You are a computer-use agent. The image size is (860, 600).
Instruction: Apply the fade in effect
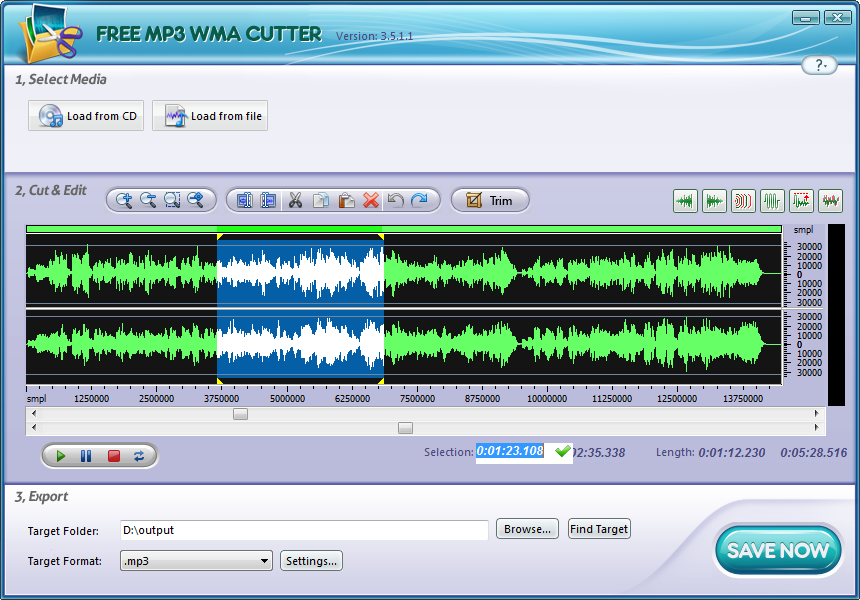[685, 201]
